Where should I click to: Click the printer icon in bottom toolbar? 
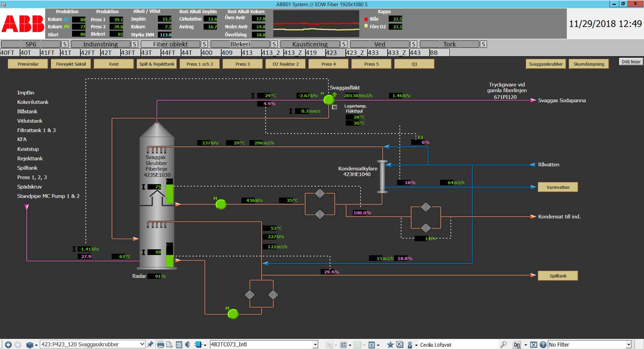click(160, 345)
